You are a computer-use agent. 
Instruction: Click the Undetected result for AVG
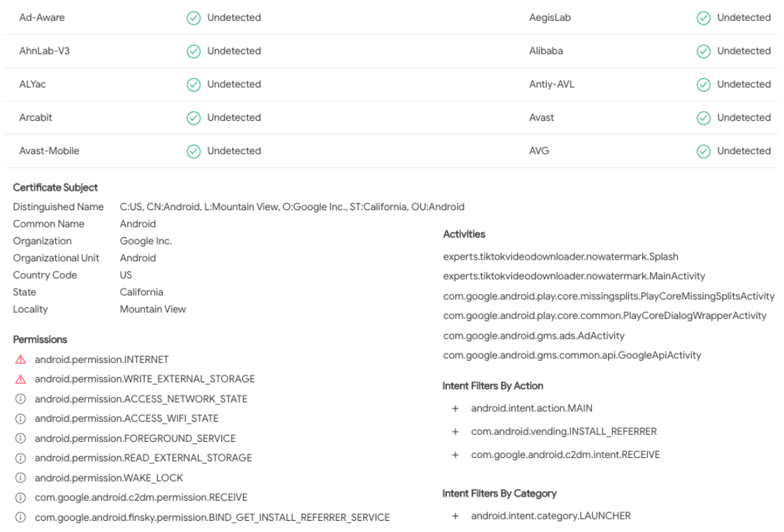point(744,151)
